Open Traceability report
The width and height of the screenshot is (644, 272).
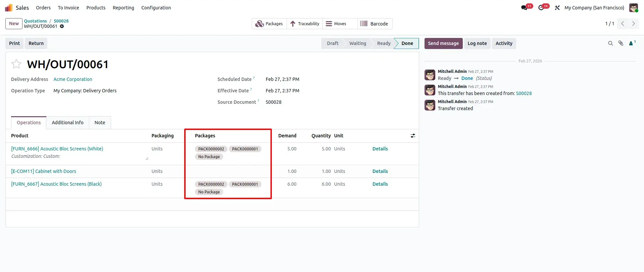[305, 24]
